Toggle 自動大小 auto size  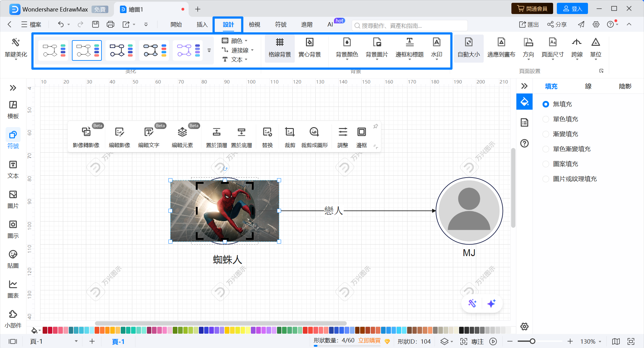[x=468, y=48]
